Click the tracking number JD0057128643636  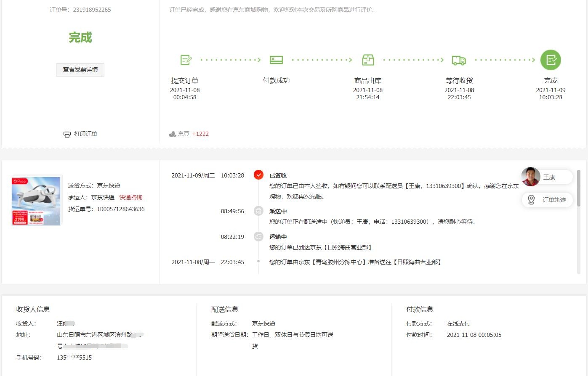[120, 209]
